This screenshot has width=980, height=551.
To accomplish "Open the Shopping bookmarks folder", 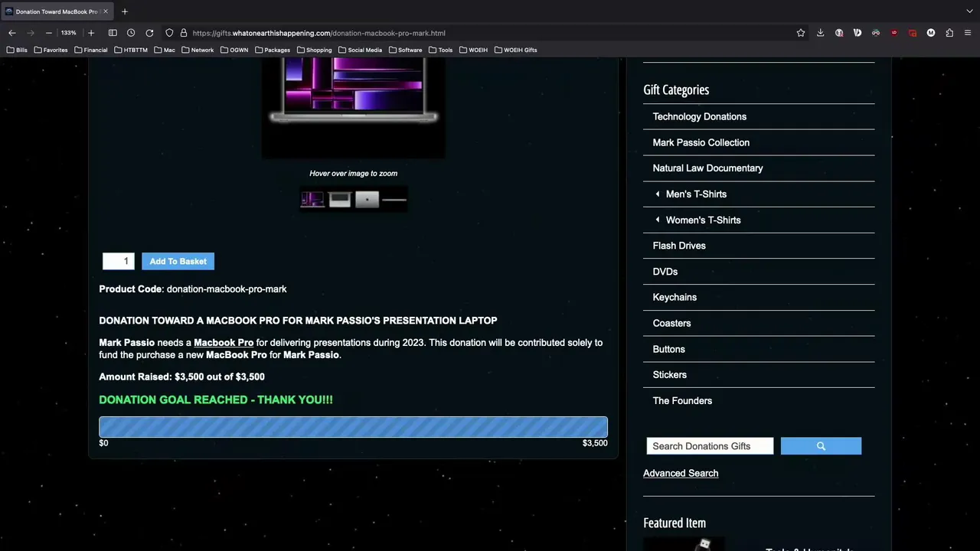I will click(314, 50).
